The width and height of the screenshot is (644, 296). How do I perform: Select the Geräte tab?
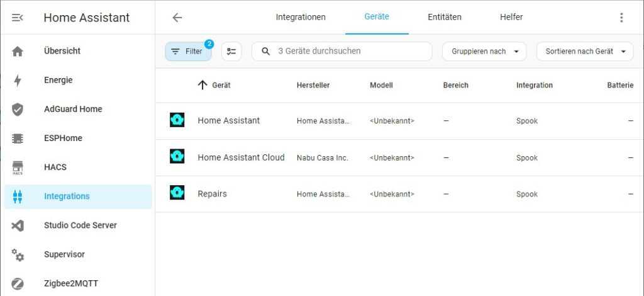[x=377, y=17]
